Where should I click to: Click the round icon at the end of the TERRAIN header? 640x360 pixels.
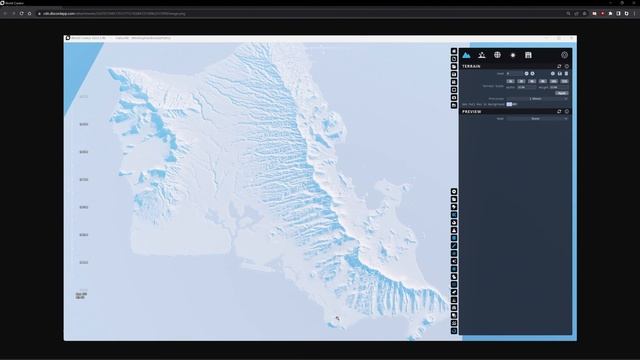567,66
